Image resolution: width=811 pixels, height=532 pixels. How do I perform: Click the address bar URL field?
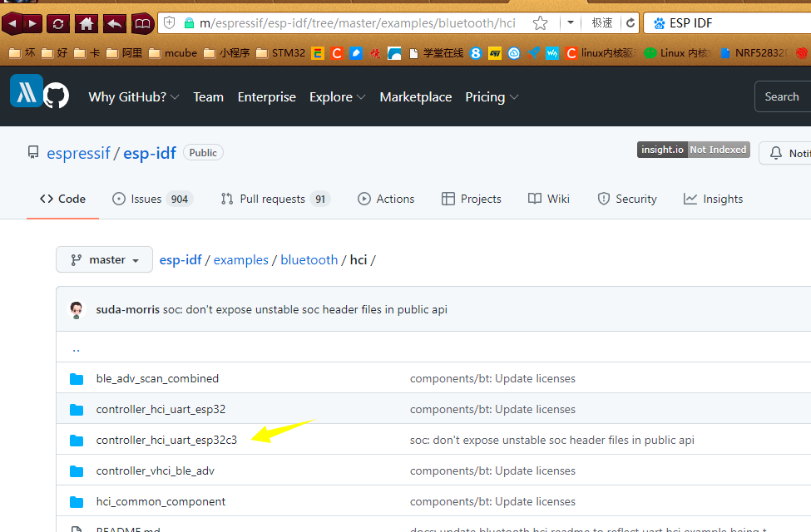point(358,23)
